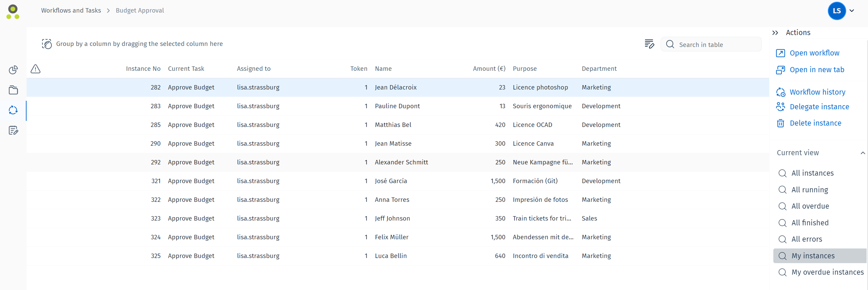The width and height of the screenshot is (868, 290).
Task: Open the user account dropdown arrow
Action: pos(852,11)
